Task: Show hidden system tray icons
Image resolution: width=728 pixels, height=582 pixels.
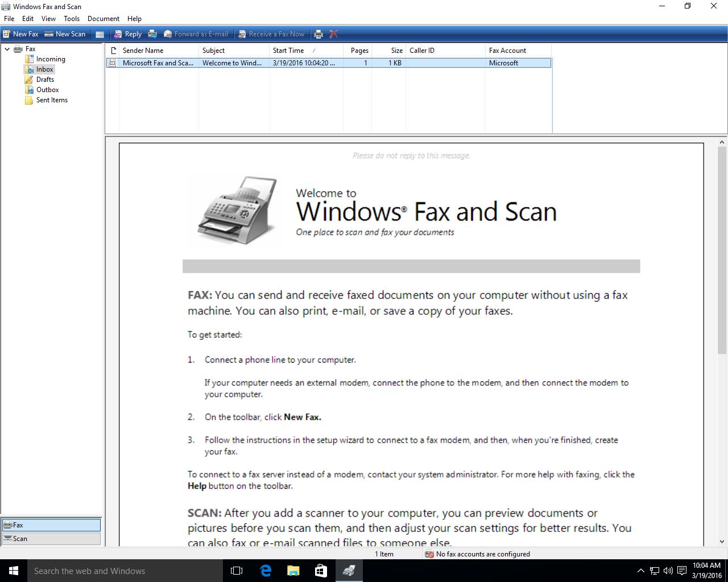Action: (641, 571)
